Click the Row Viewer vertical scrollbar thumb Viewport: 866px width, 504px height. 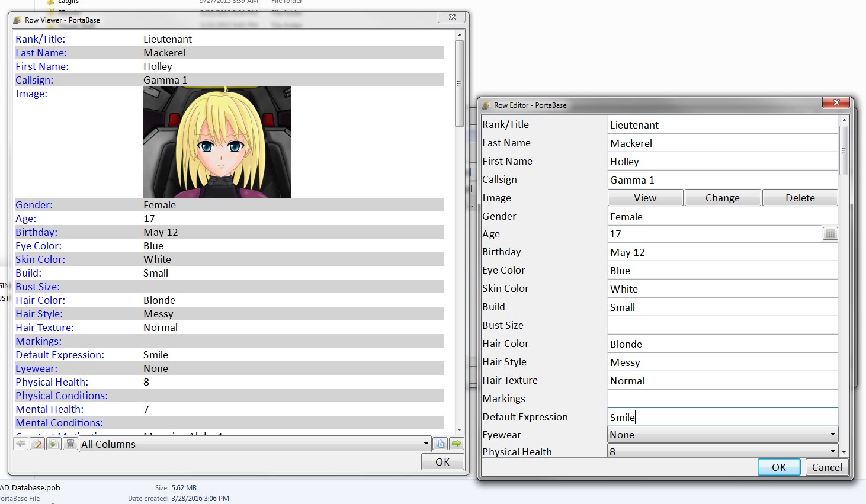[459, 83]
